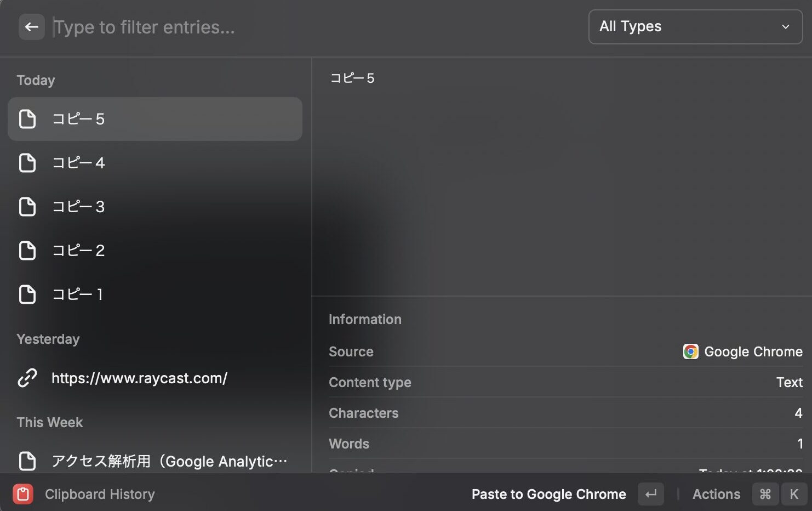Choose the コピー1 clipboard entry
812x511 pixels.
pyautogui.click(x=155, y=294)
